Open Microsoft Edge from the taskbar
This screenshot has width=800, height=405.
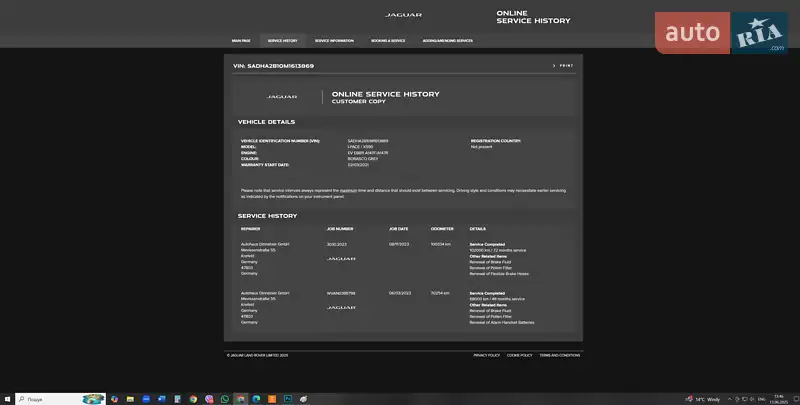pyautogui.click(x=256, y=399)
